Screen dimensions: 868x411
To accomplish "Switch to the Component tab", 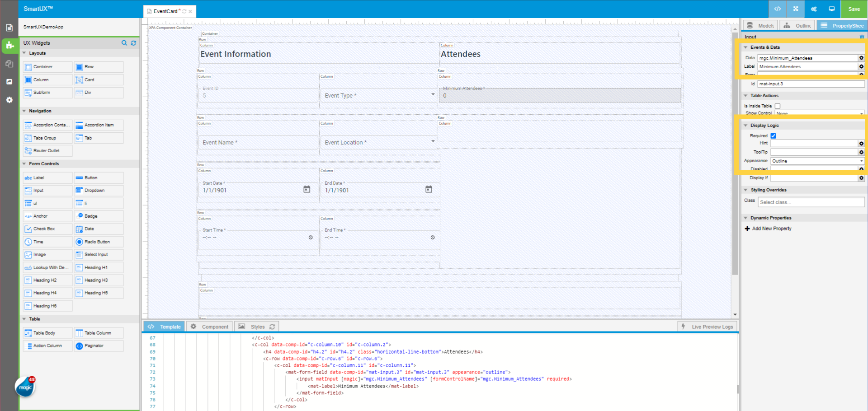I will click(210, 327).
